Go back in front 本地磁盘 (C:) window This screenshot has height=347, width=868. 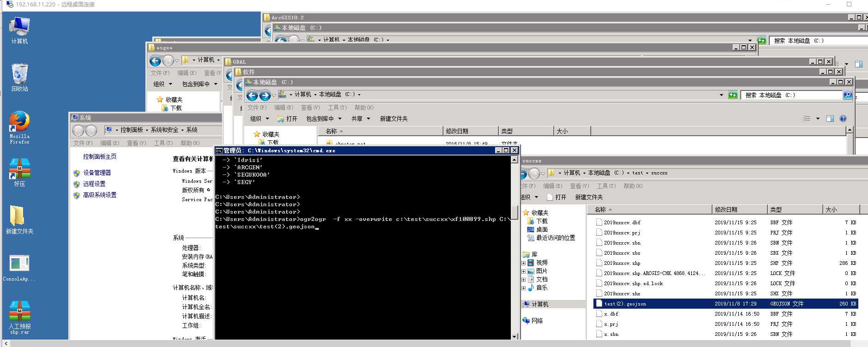point(252,96)
